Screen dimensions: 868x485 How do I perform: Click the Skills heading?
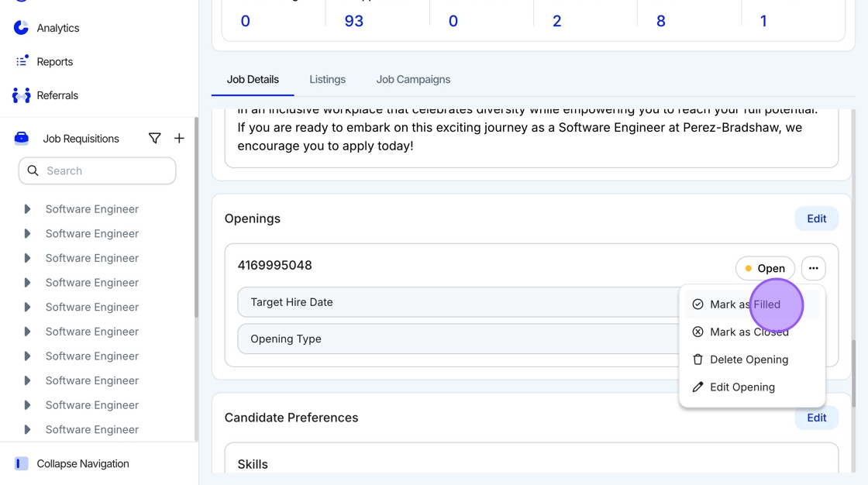coord(253,464)
